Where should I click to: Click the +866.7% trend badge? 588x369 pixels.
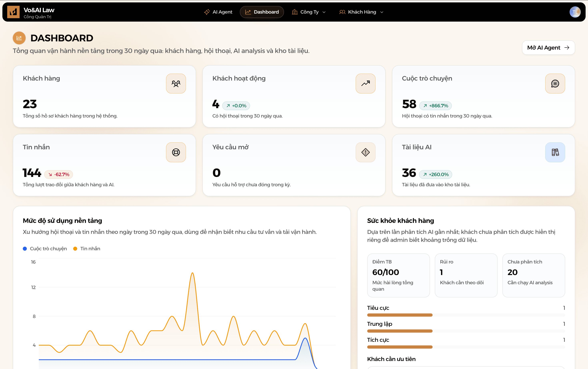pos(435,106)
